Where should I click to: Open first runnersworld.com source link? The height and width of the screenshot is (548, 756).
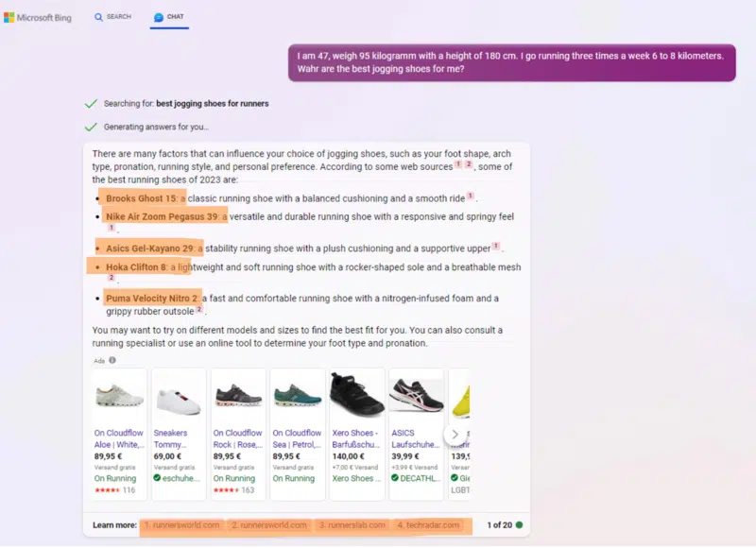pos(181,525)
